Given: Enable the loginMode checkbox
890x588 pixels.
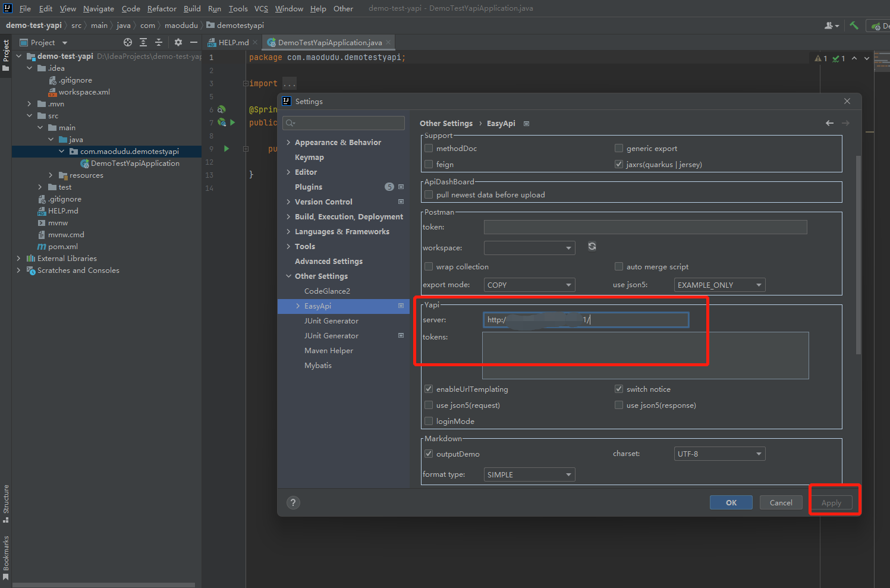Looking at the screenshot, I should pos(429,421).
